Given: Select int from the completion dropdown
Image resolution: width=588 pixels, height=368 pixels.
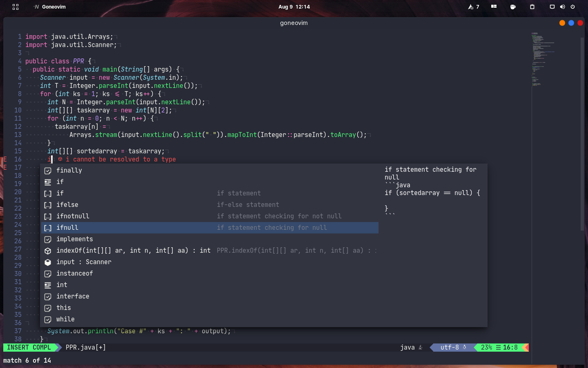Looking at the screenshot, I should pyautogui.click(x=62, y=285).
